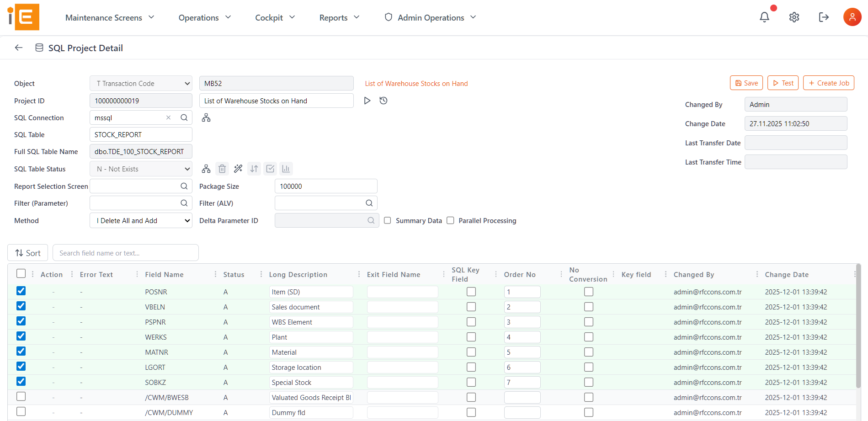This screenshot has width=868, height=421.
Task: Expand the SQL Table Status dropdown
Action: click(140, 168)
